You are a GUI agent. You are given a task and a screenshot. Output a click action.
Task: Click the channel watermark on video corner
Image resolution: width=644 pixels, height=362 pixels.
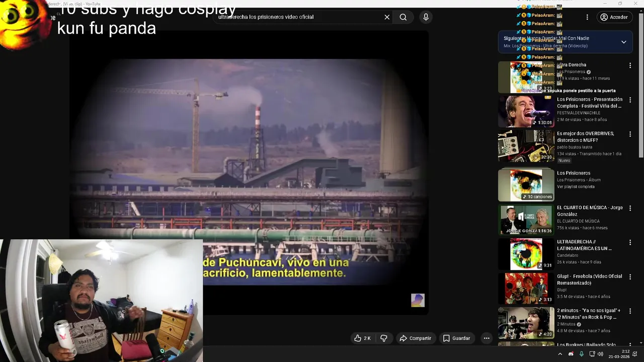418,300
